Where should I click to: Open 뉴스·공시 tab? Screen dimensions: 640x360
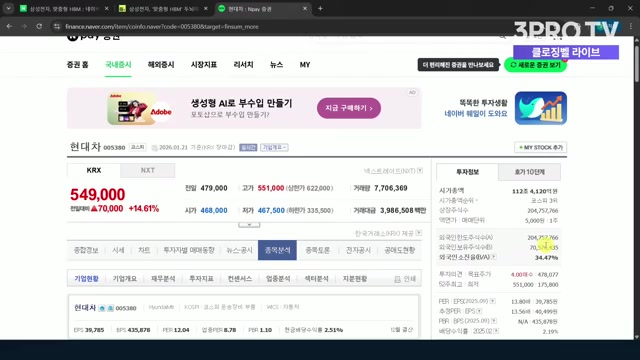tap(239, 250)
